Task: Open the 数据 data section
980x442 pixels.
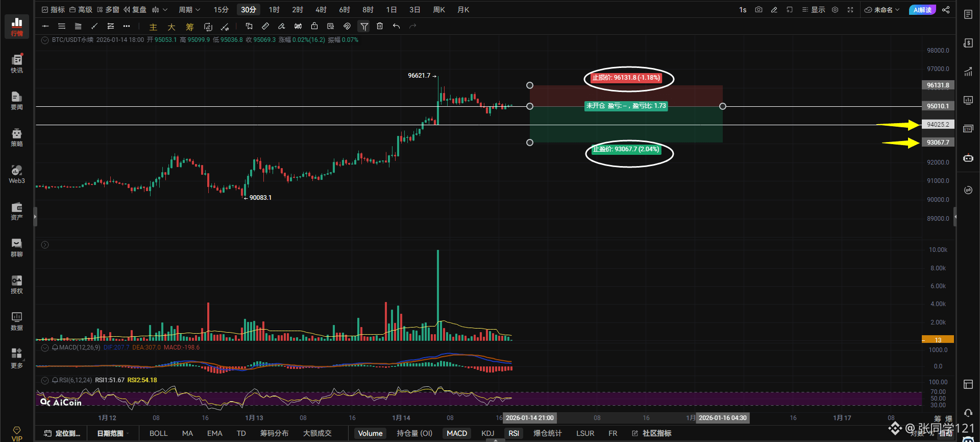Action: [x=17, y=321]
